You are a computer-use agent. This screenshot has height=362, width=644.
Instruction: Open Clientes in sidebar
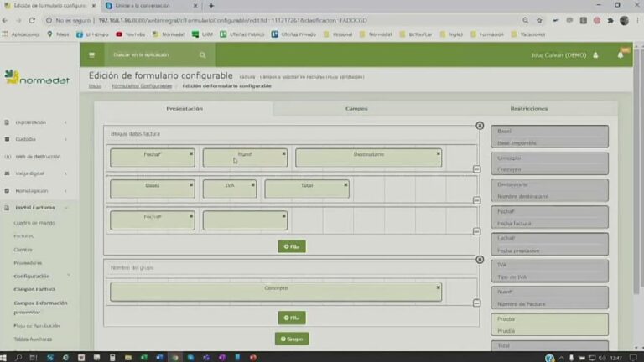coord(23,250)
